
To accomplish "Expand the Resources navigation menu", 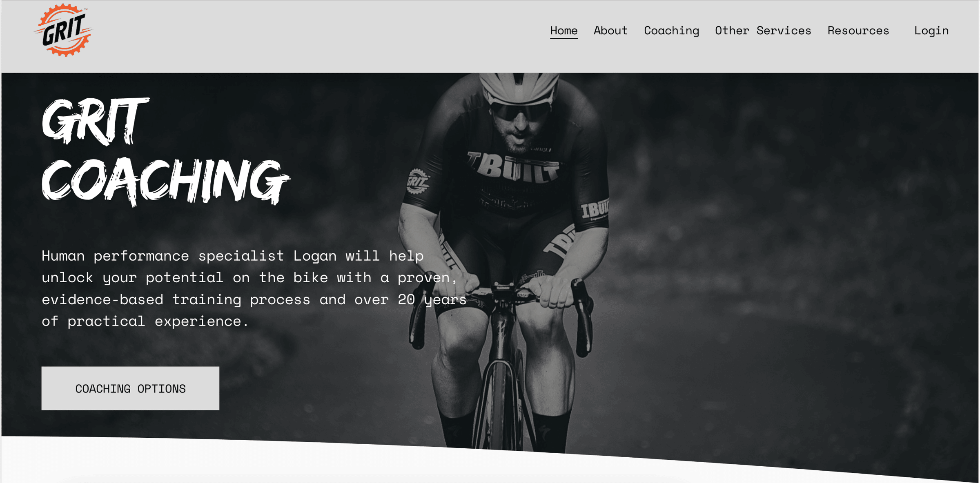I will 858,31.
